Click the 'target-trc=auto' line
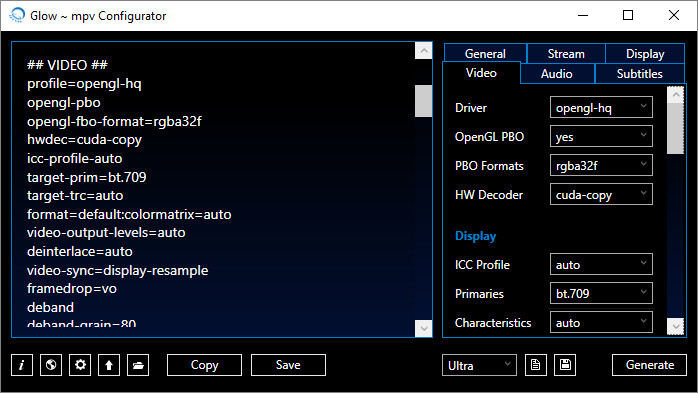The height and width of the screenshot is (393, 698). pos(75,195)
